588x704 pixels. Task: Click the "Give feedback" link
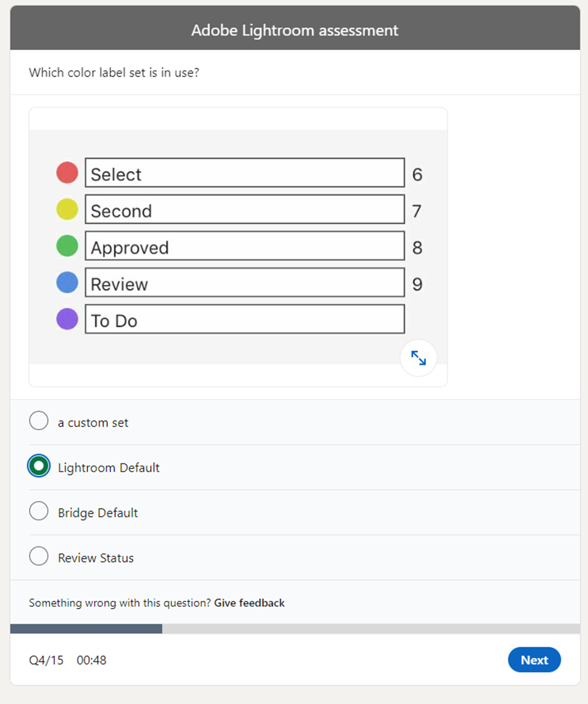(x=248, y=603)
